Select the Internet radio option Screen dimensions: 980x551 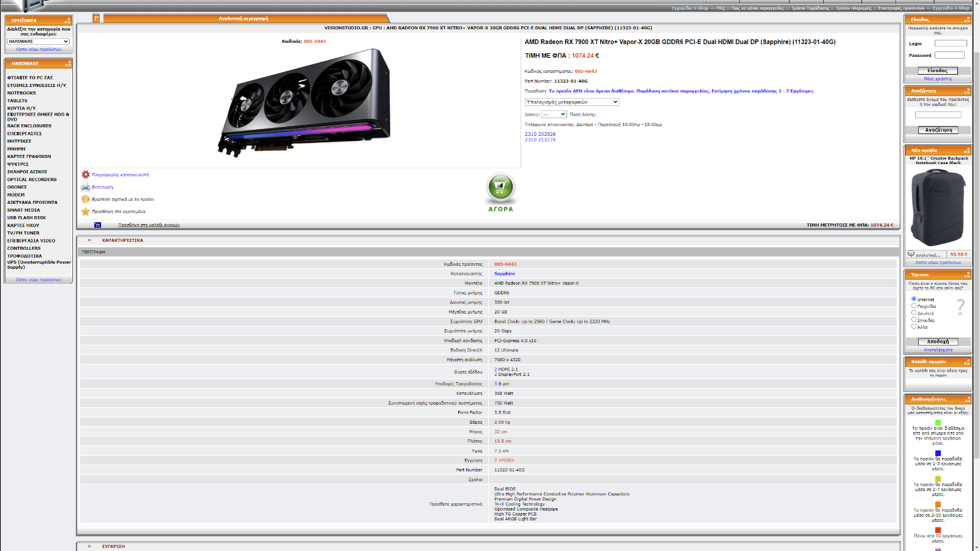[914, 299]
